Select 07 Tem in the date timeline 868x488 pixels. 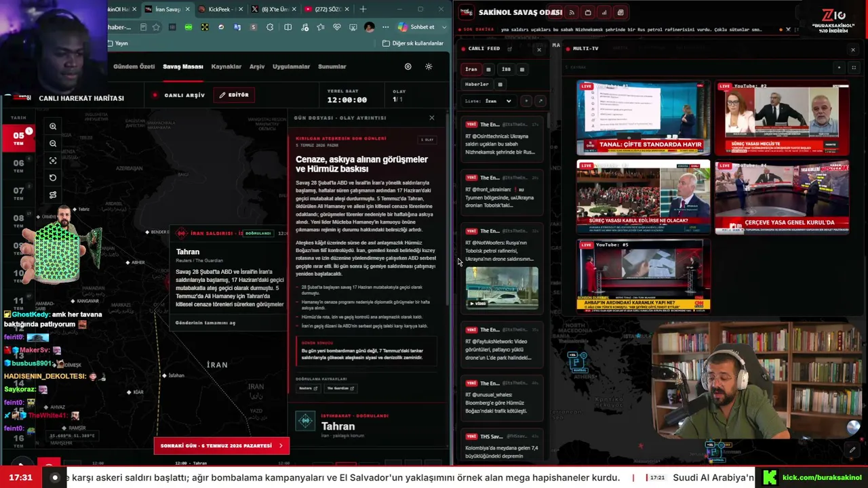[18, 194]
